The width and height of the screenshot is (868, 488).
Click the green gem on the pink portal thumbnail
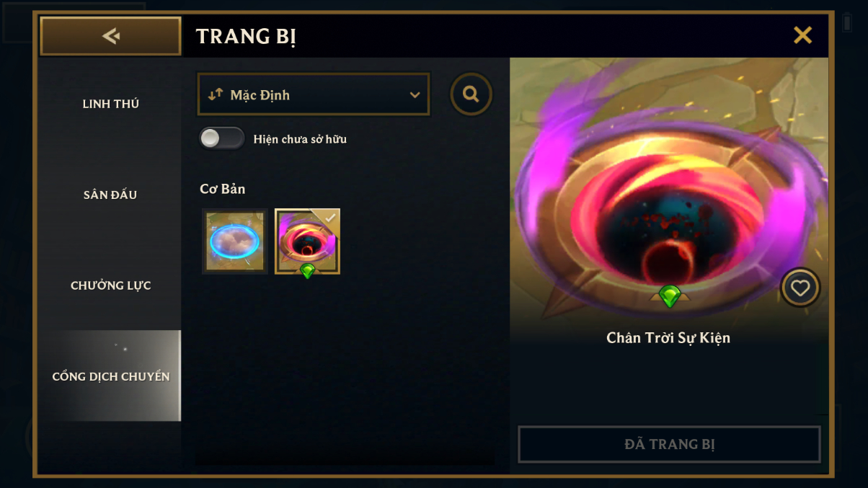[x=307, y=271]
